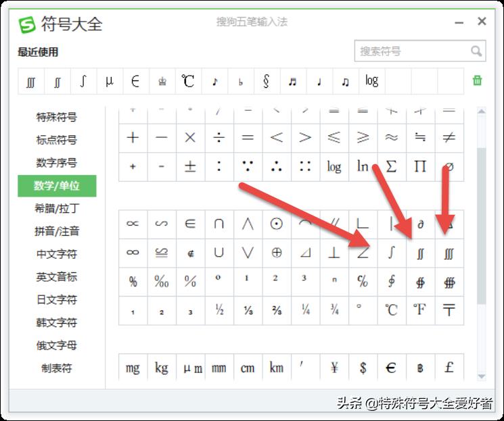Switch to the 标点符号 category
The width and height of the screenshot is (504, 421).
pos(57,140)
